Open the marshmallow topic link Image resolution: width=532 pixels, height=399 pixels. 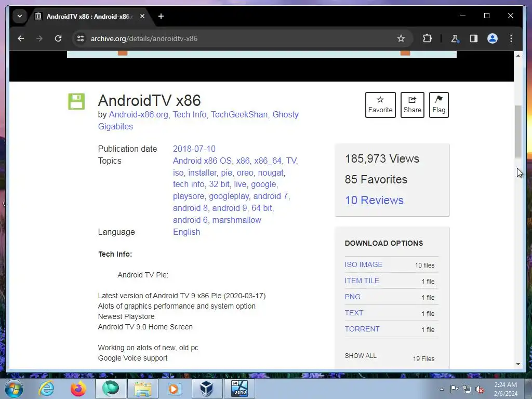coord(236,220)
